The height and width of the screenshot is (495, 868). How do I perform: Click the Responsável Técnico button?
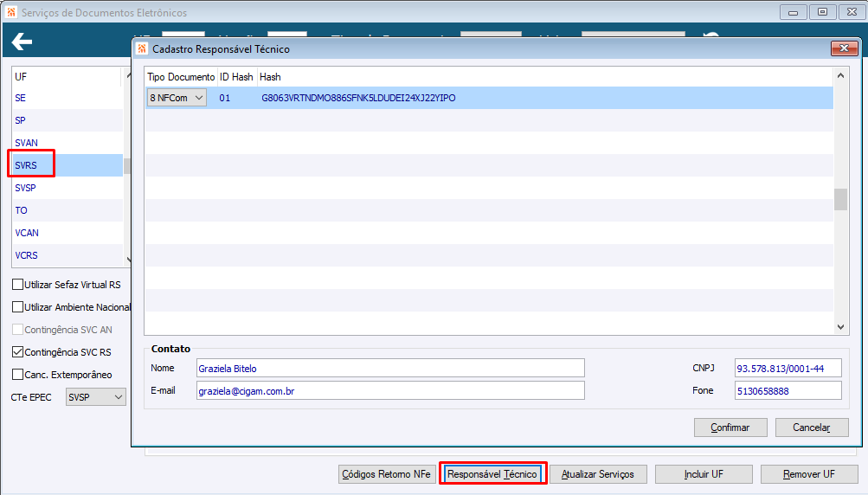(492, 474)
